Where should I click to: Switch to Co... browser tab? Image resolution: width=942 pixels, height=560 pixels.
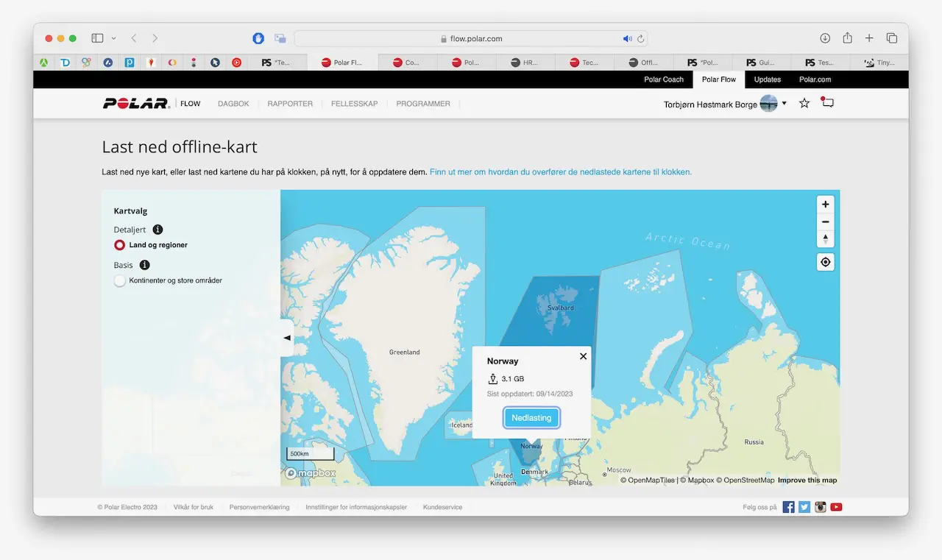tap(406, 63)
